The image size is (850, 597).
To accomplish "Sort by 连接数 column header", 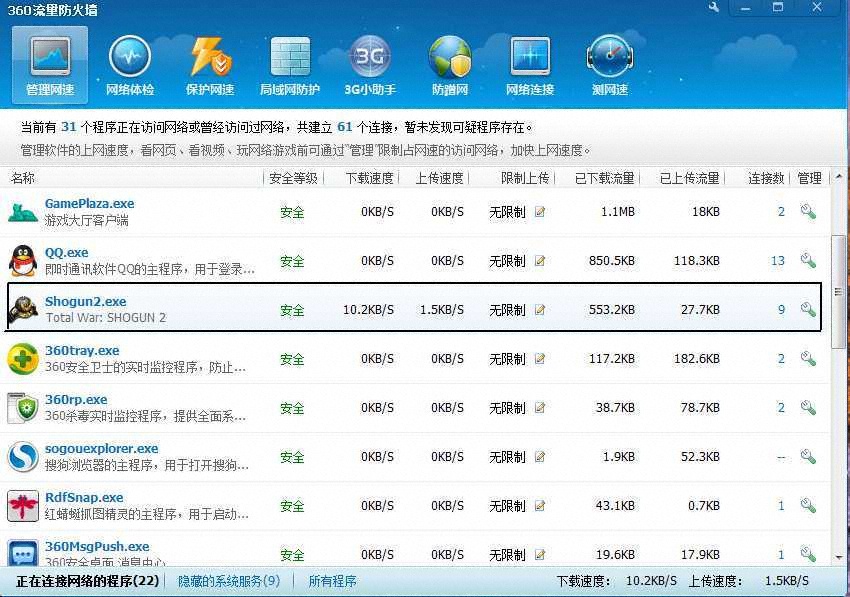I will coord(767,178).
